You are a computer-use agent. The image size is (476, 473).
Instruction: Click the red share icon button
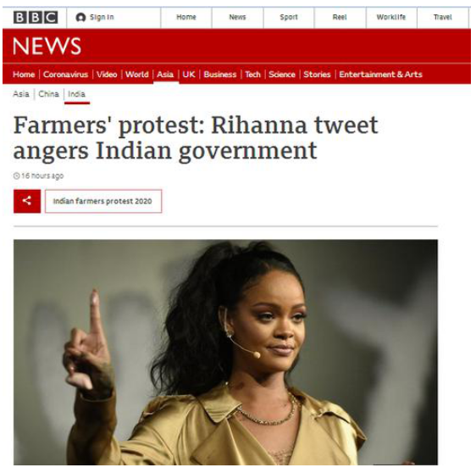click(x=27, y=201)
